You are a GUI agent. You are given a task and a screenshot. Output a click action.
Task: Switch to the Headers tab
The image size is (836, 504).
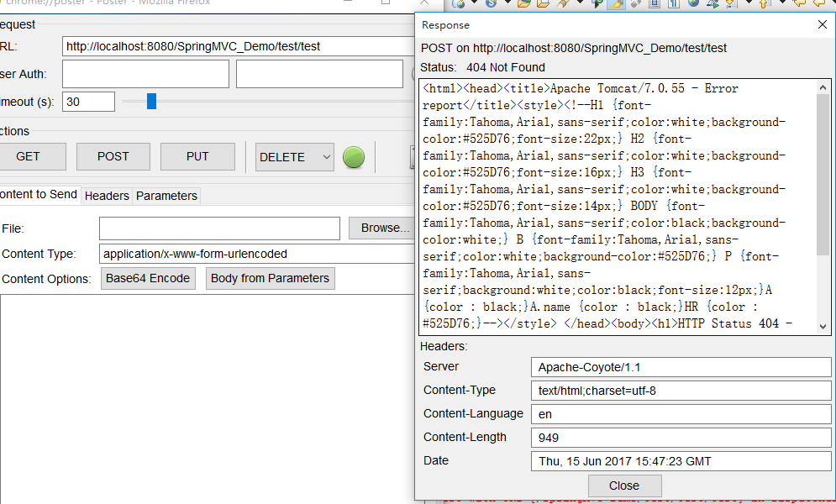click(107, 196)
